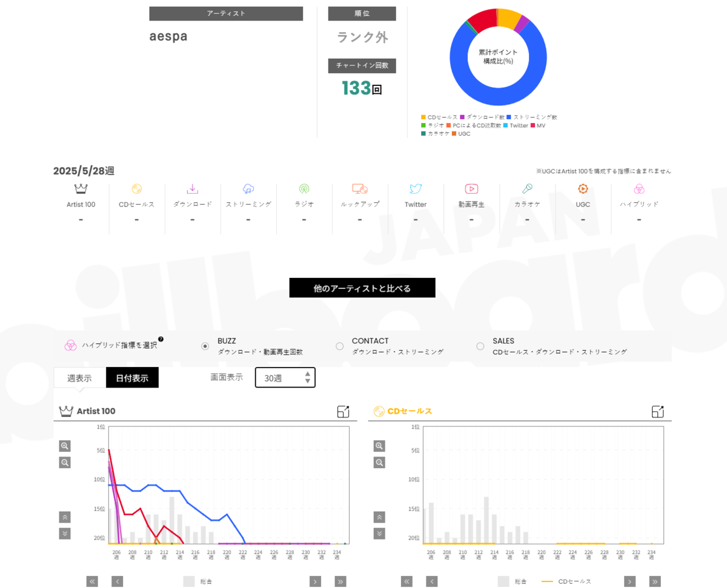Click the 133回 chart-in count

[362, 88]
